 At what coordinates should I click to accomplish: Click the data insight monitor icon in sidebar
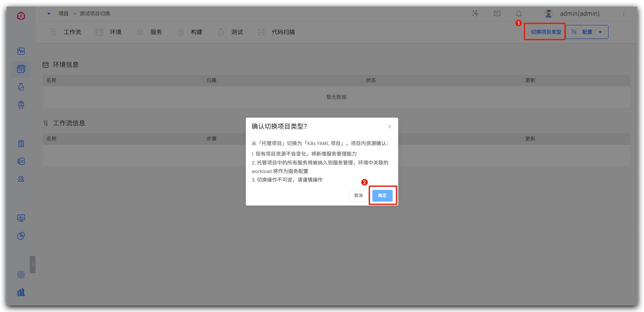[21, 218]
